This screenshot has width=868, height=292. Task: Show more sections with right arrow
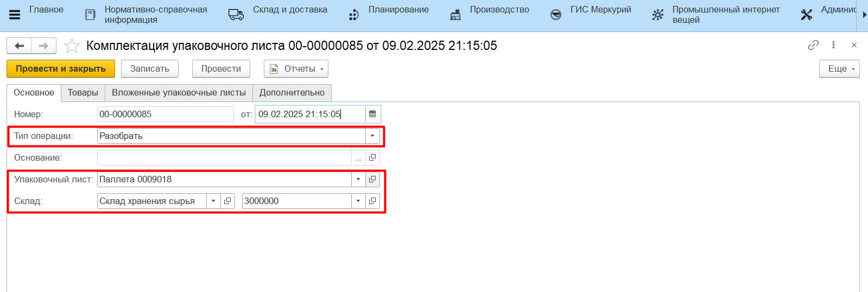[x=864, y=15]
